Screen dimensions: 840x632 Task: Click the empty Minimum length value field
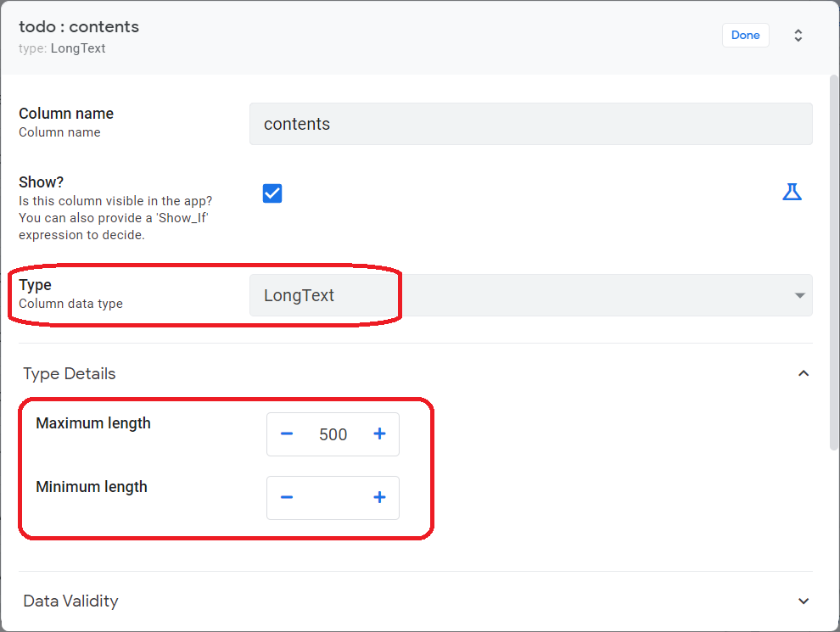click(x=333, y=498)
